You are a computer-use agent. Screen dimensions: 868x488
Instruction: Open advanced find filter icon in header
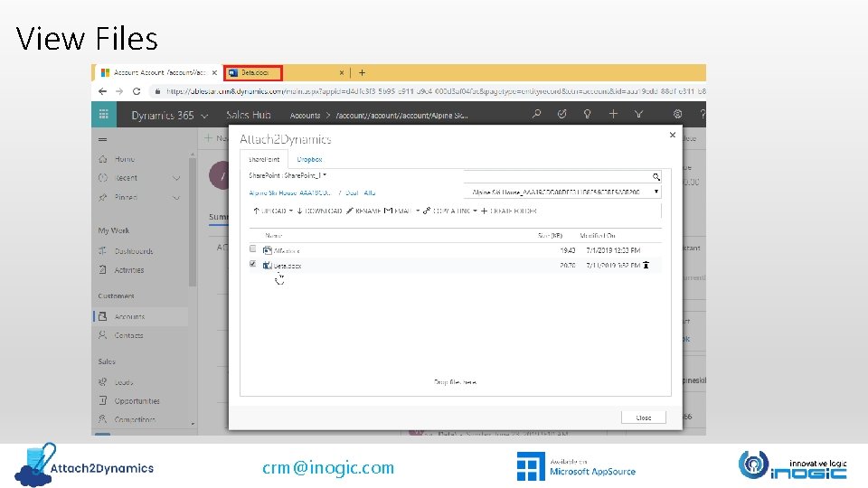pos(638,114)
